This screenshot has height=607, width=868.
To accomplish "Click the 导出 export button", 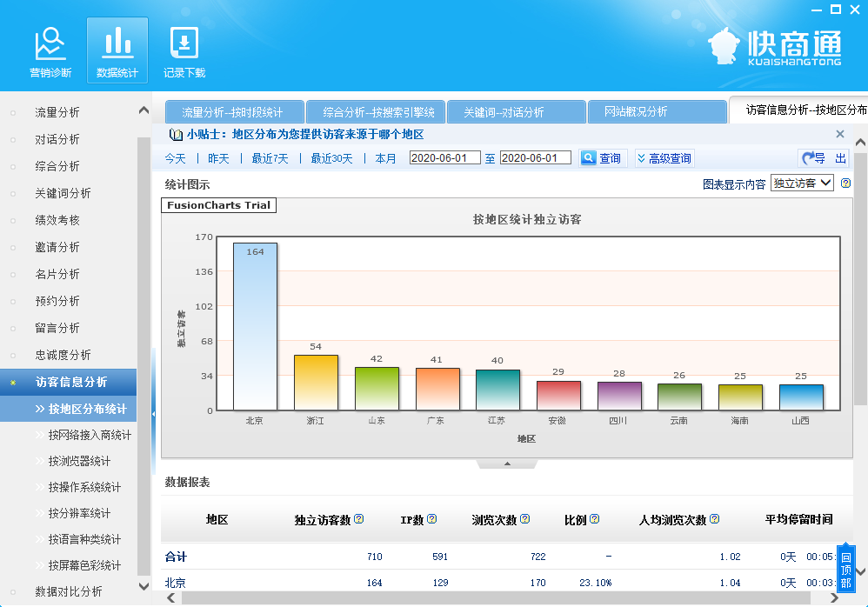I will (x=824, y=158).
